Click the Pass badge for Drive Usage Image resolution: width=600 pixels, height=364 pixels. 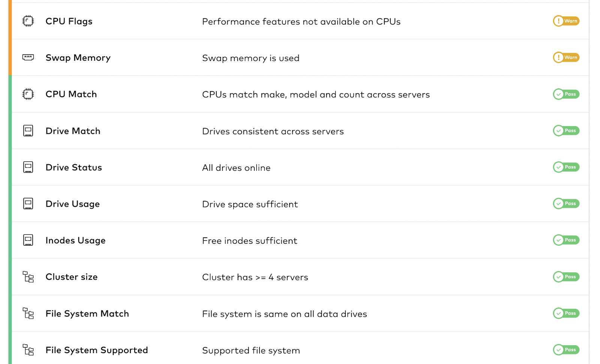(x=566, y=203)
